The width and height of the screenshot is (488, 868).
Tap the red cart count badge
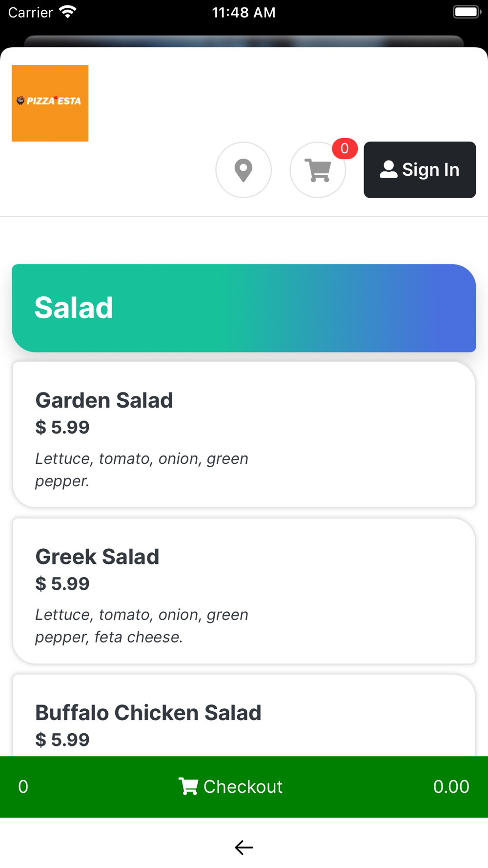[345, 148]
